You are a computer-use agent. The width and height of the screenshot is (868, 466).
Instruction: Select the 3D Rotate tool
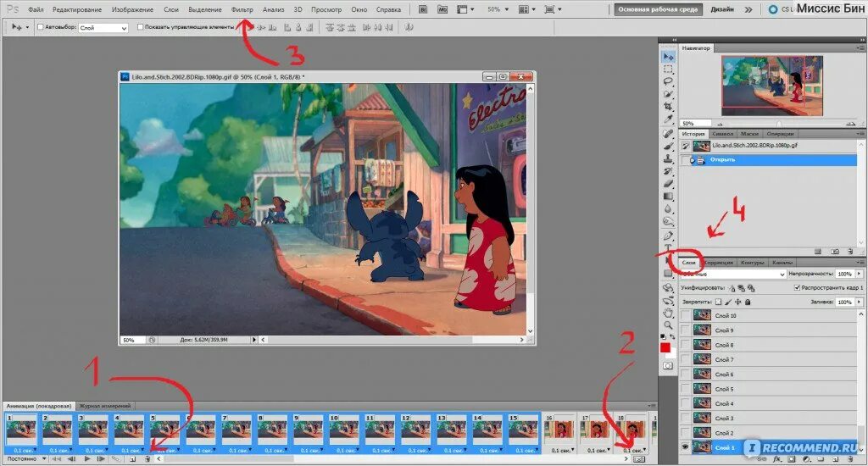(668, 288)
